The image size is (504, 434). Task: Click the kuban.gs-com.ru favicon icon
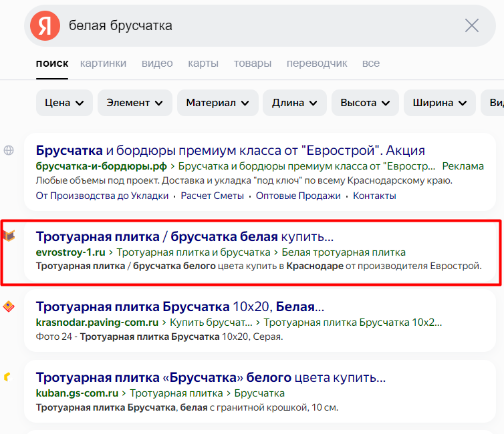pyautogui.click(x=8, y=377)
